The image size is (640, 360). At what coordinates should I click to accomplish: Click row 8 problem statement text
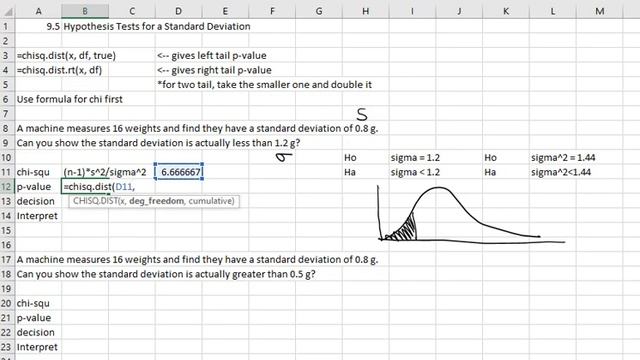[197, 128]
